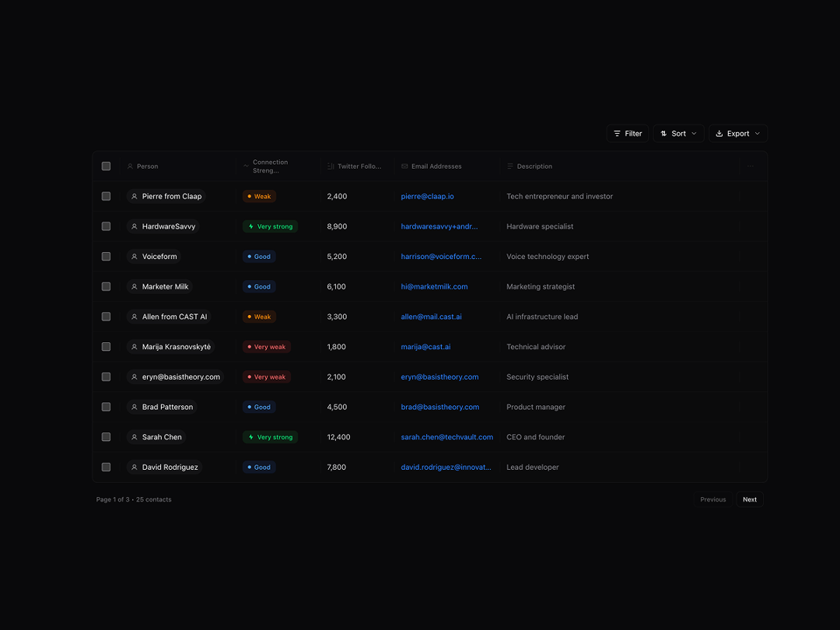Click the brad@basistheory.com email link

click(440, 407)
